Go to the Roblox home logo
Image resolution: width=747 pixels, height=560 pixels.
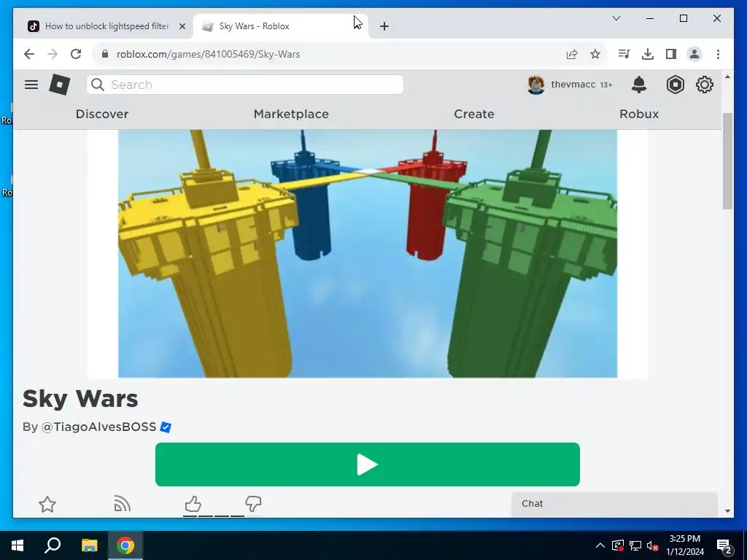[x=60, y=85]
